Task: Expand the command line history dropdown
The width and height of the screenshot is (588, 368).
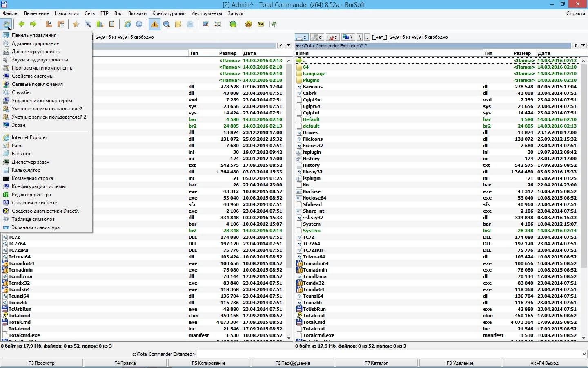Action: [x=584, y=354]
